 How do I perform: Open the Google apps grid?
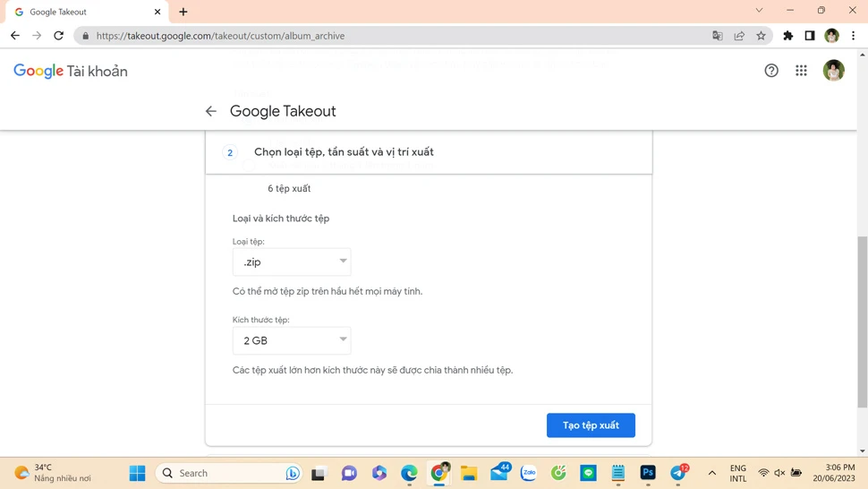(x=801, y=71)
